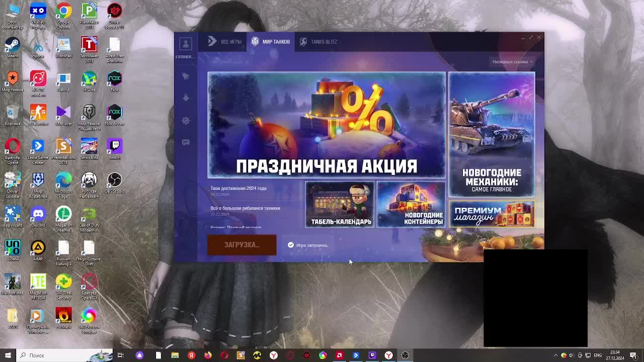The width and height of the screenshot is (644, 362).
Task: Switch to the ВСЕ ИГРЫ tab
Action: [224, 42]
